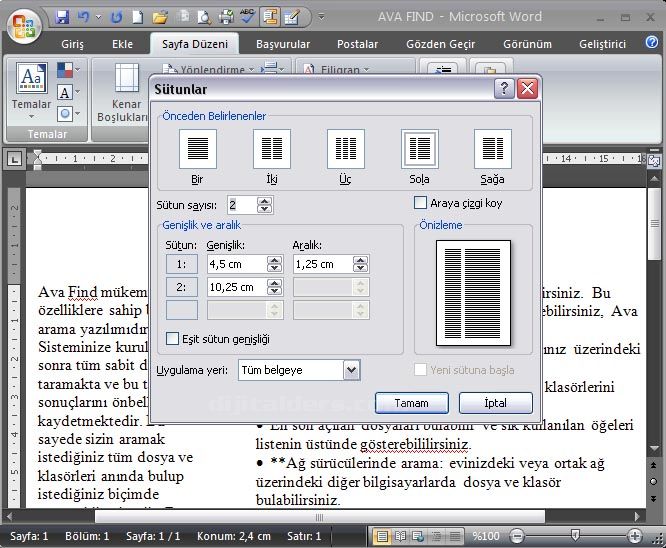Click the Open folder icon
This screenshot has height=548, width=666.
pyautogui.click(x=160, y=17)
